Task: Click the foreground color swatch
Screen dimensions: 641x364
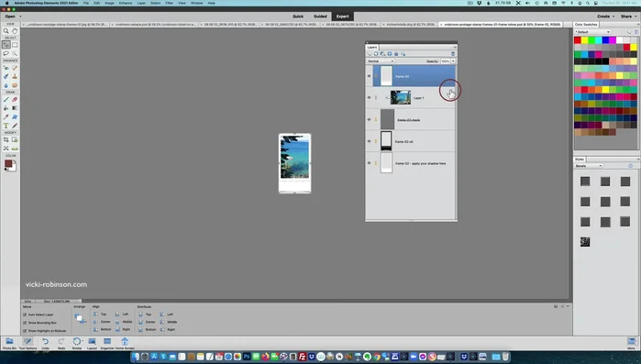Action: coord(8,163)
